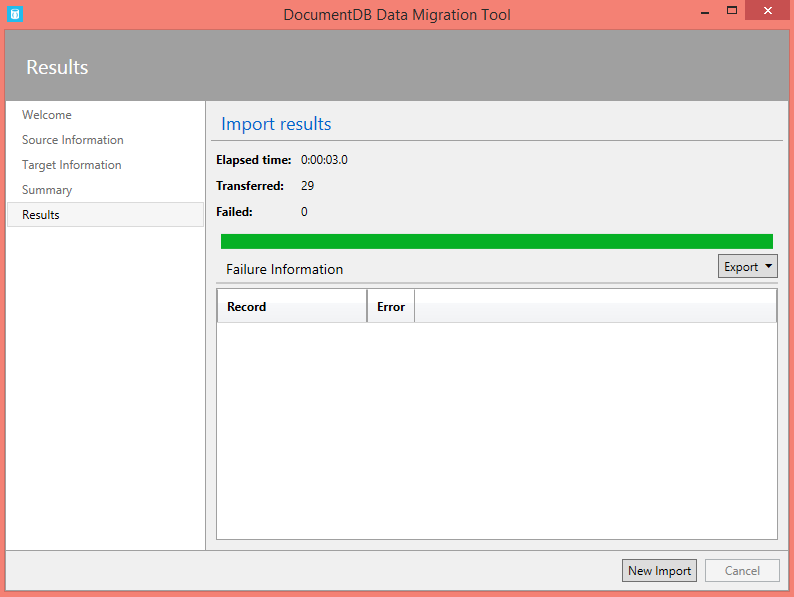Open the Welcome step in sidebar
This screenshot has width=794, height=597.
tap(47, 115)
